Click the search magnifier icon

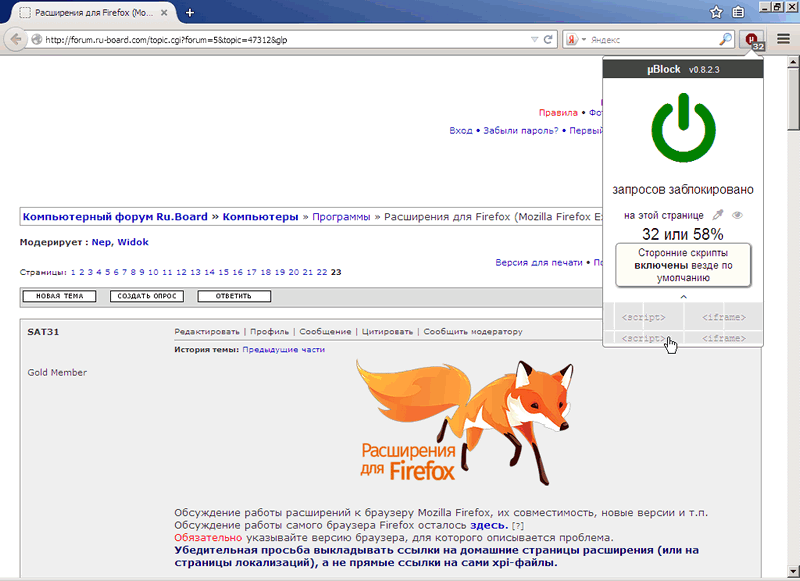tap(725, 39)
